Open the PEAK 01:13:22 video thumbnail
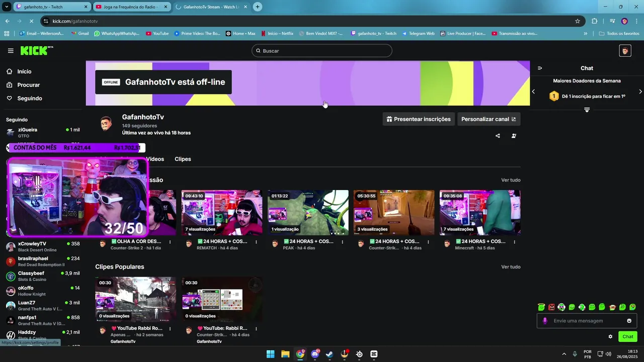The image size is (644, 362). click(308, 213)
